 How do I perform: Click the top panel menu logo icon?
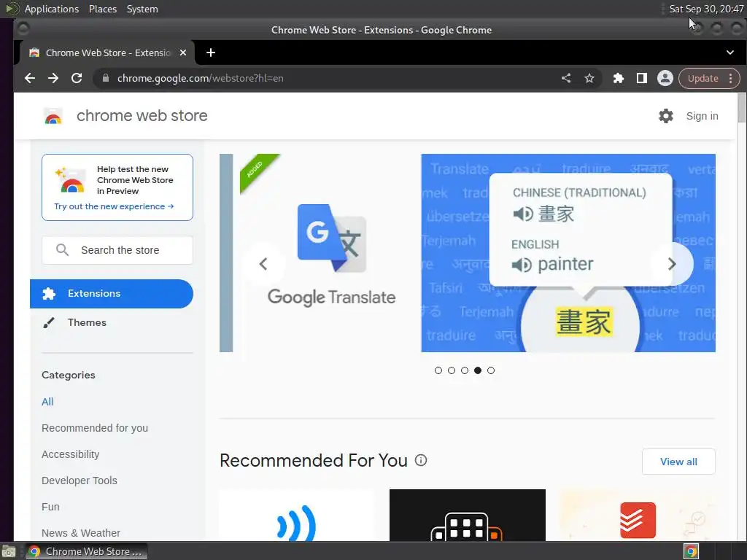click(x=12, y=9)
